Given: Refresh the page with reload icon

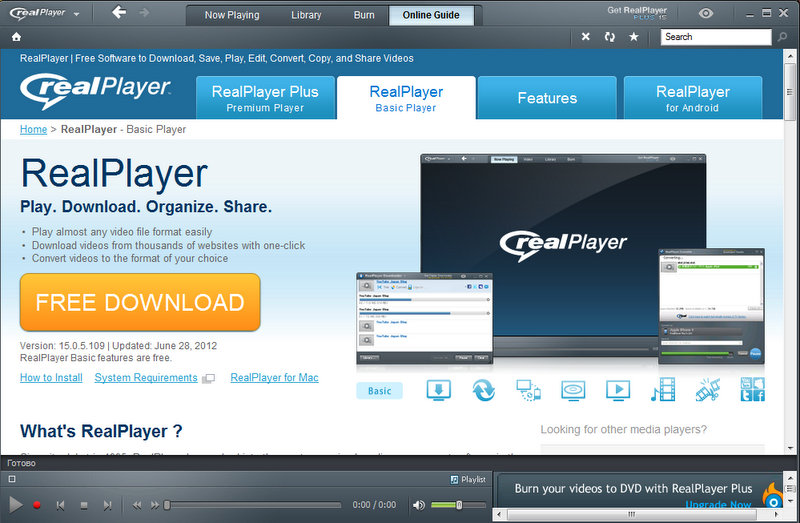Looking at the screenshot, I should point(610,37).
